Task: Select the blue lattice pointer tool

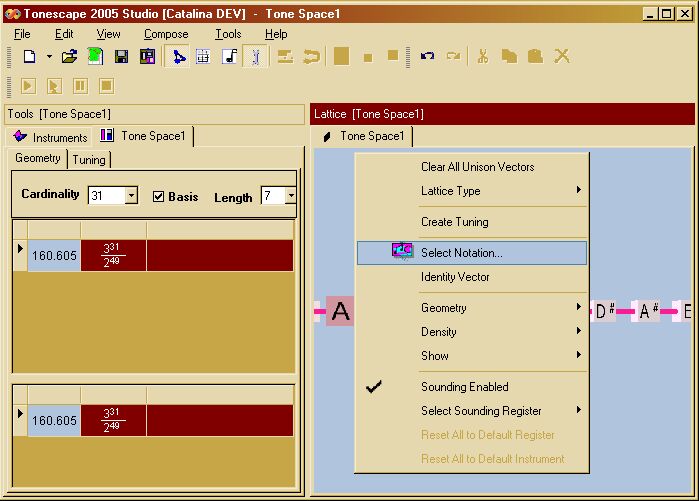Action: 178,57
